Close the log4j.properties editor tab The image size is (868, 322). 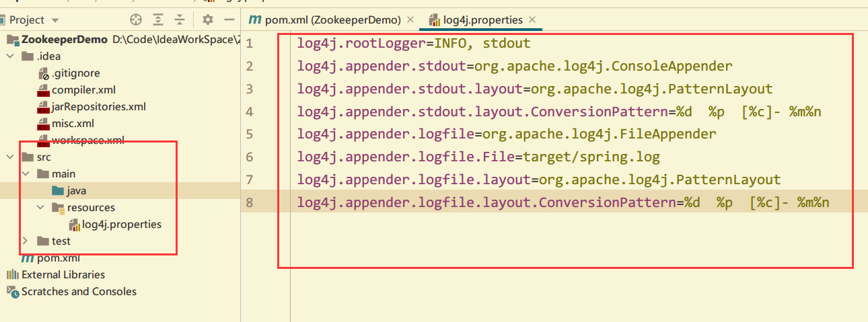532,20
